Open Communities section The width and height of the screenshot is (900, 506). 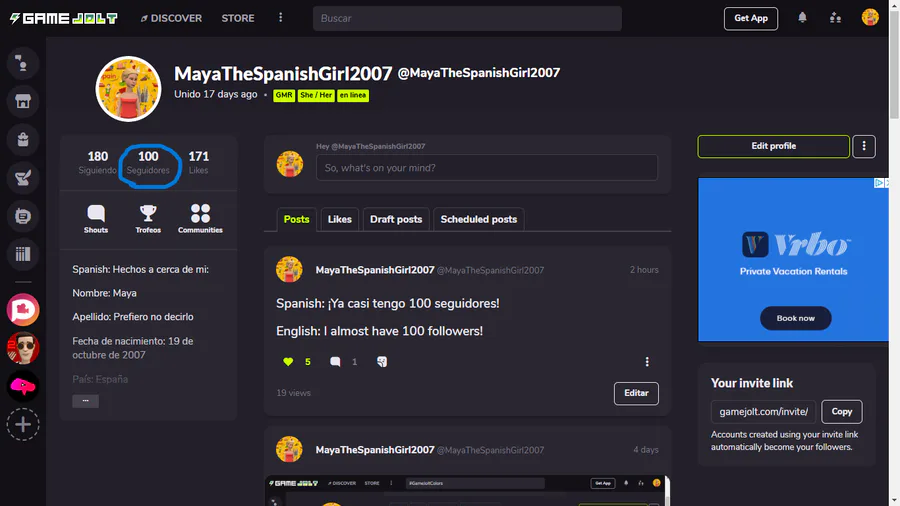(x=200, y=219)
